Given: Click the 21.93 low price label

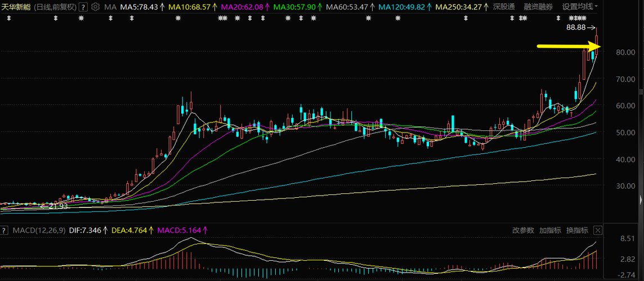Looking at the screenshot, I should [58, 206].
